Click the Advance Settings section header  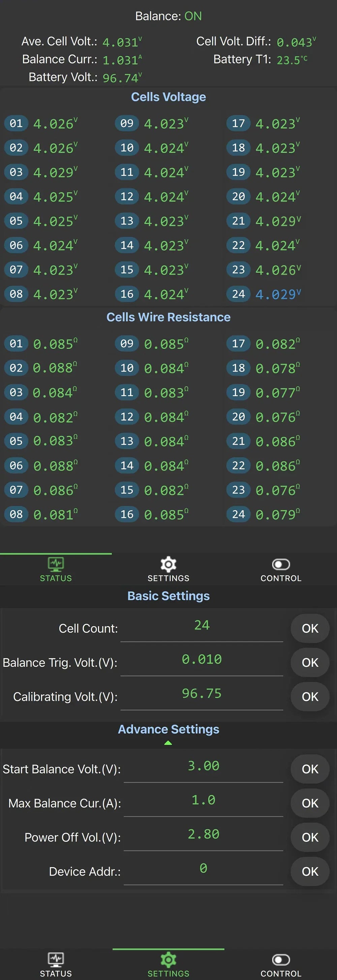point(168,729)
